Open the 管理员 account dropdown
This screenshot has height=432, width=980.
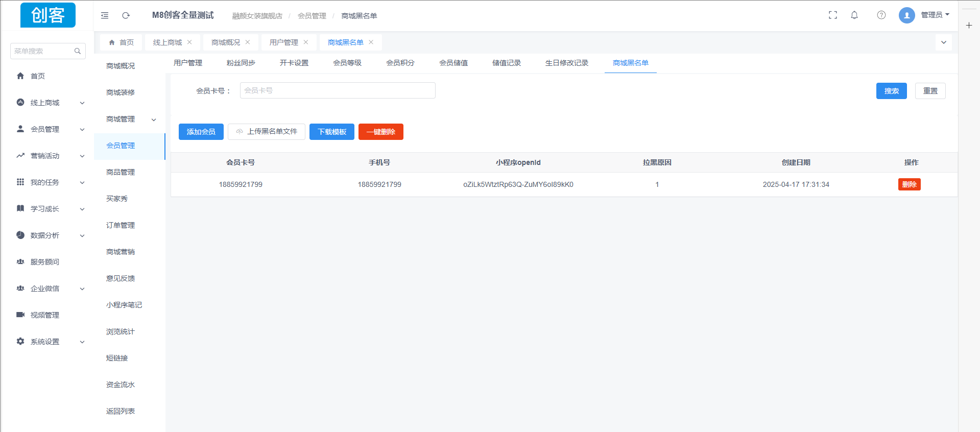935,15
